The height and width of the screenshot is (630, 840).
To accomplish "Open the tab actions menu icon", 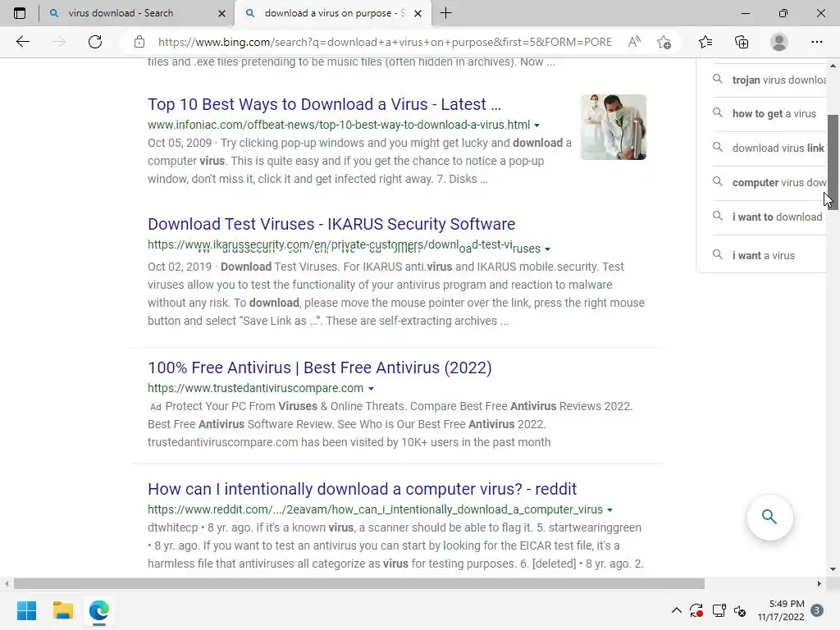I will point(20,13).
